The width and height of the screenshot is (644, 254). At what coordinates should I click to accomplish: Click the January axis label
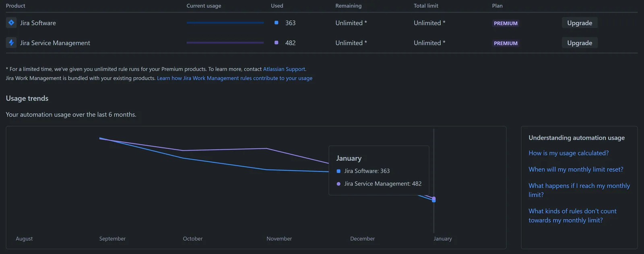[443, 239]
